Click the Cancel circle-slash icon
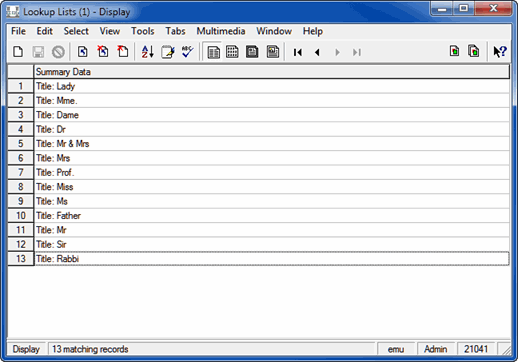This screenshot has width=518, height=362. tap(58, 52)
